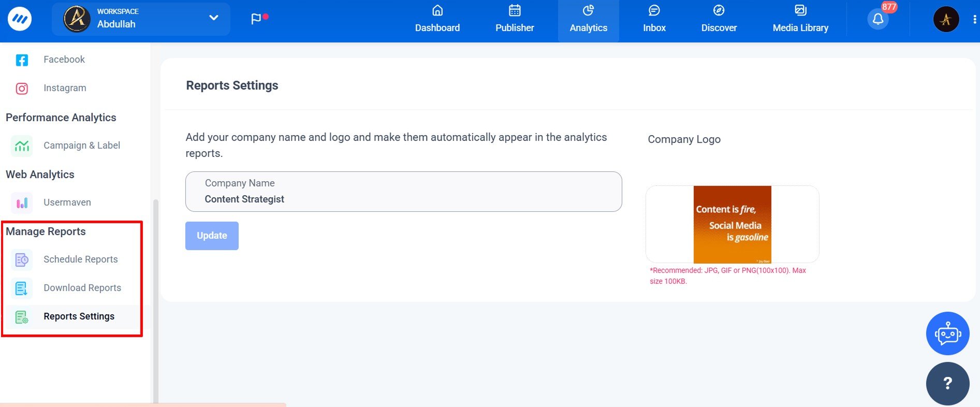Screen dimensions: 980x407
Task: Open Schedule Reports in sidebar
Action: coord(80,259)
